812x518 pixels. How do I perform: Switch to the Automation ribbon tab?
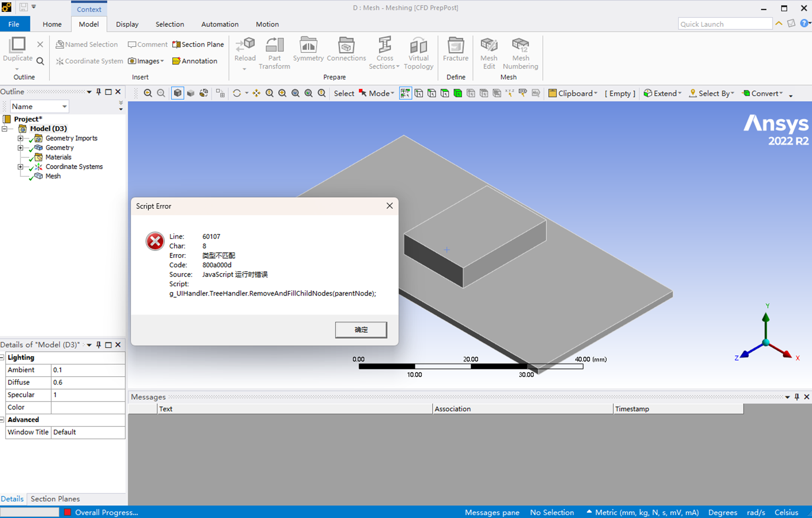[x=220, y=24]
